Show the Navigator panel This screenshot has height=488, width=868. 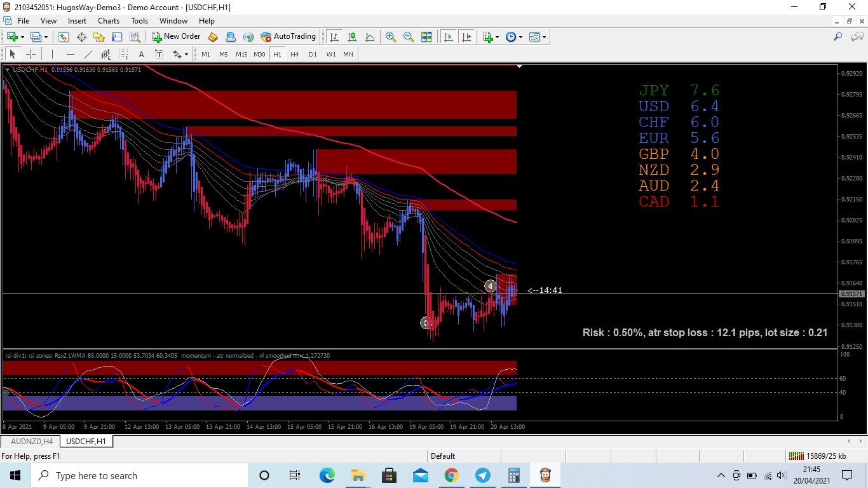tap(99, 37)
